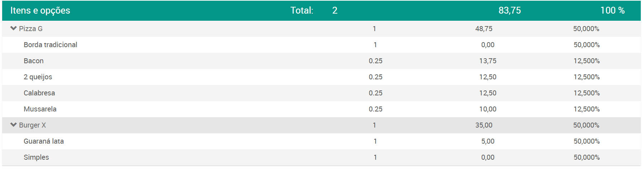Click the Bacon option row
The image size is (644, 169).
coord(321,61)
